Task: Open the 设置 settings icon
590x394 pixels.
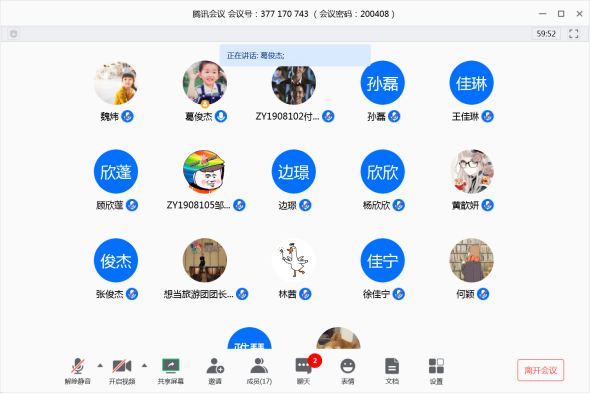Action: pyautogui.click(x=436, y=371)
